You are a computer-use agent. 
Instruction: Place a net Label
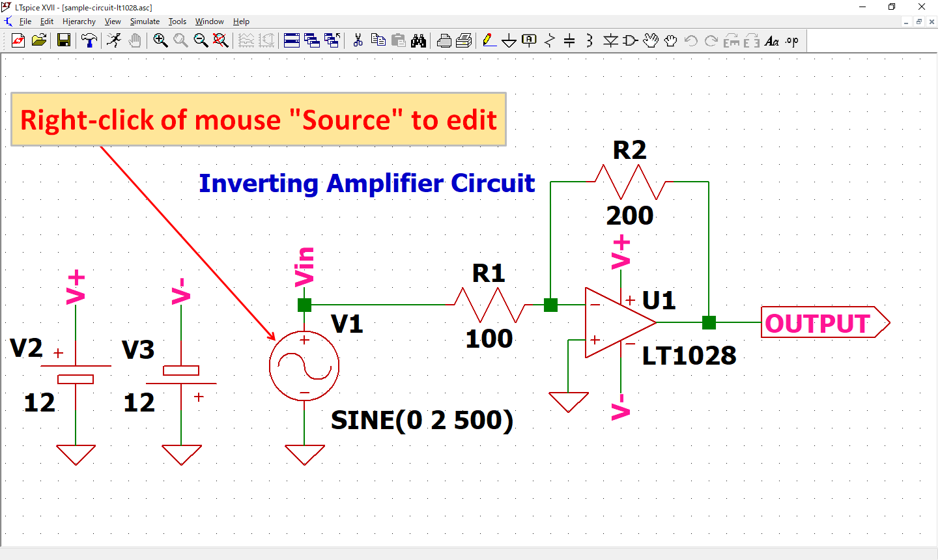(528, 40)
